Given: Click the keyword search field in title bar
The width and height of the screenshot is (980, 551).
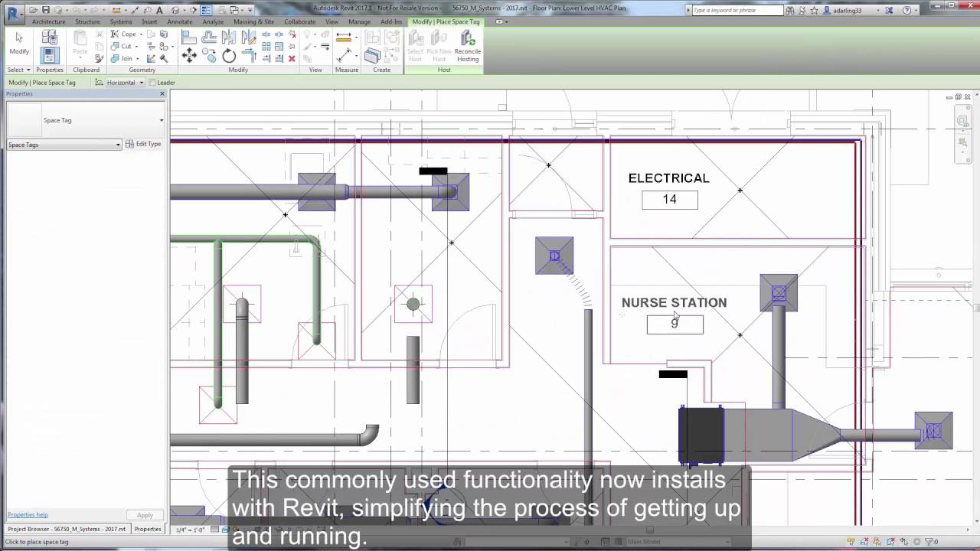Looking at the screenshot, I should [735, 10].
